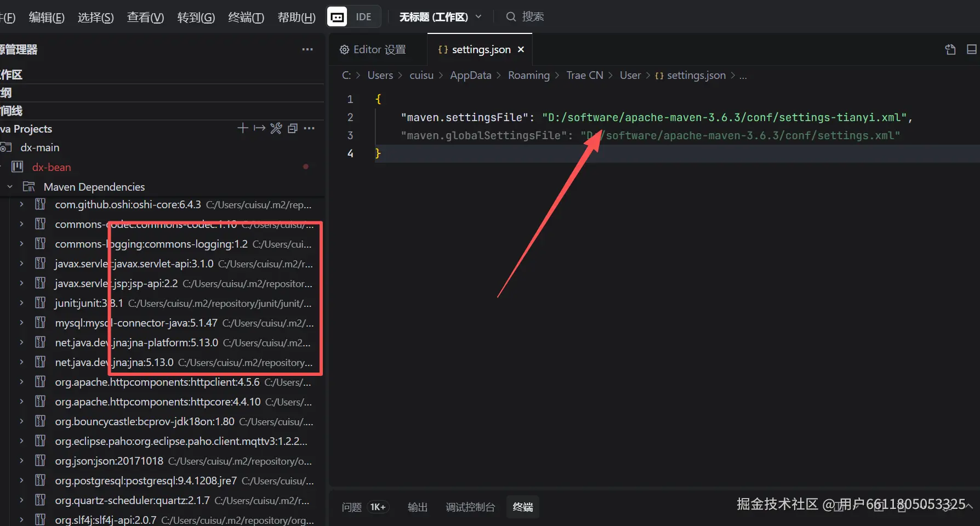Collapse the Maven Dependencies node

10,187
